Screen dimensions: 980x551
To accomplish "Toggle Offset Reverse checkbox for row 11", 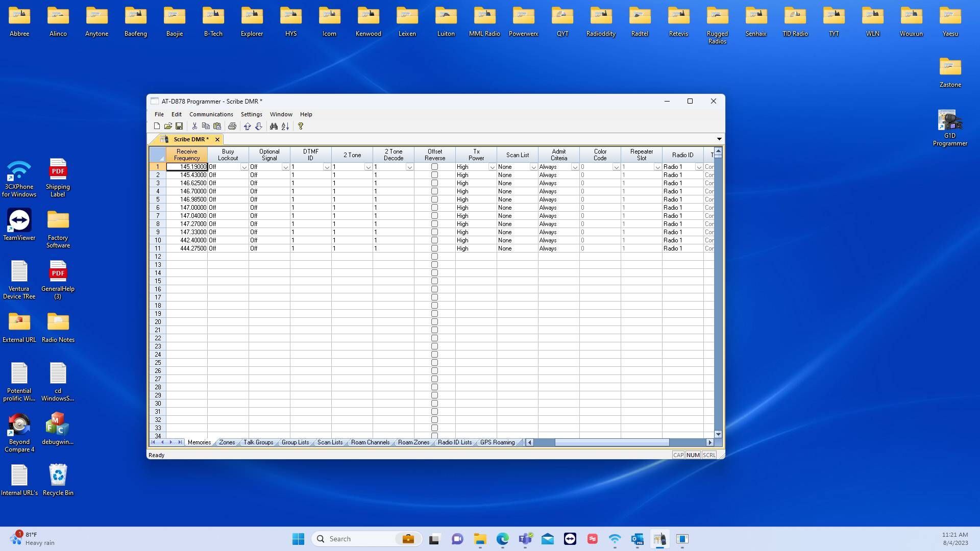I will pos(434,248).
